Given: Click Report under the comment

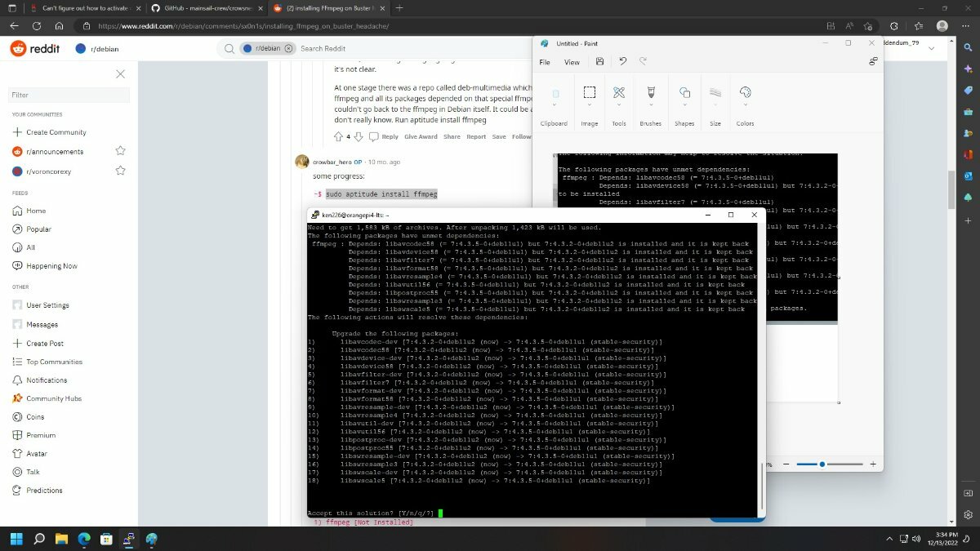Looking at the screenshot, I should tap(476, 137).
